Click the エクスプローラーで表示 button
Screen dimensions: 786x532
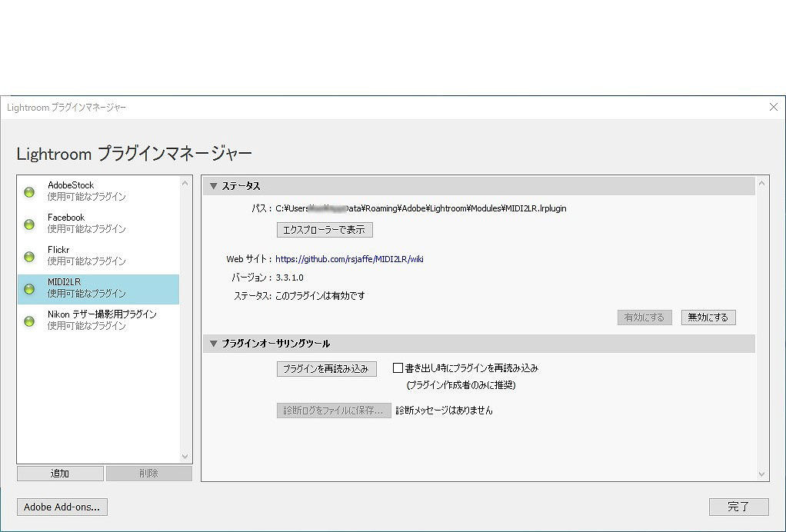pyautogui.click(x=325, y=230)
